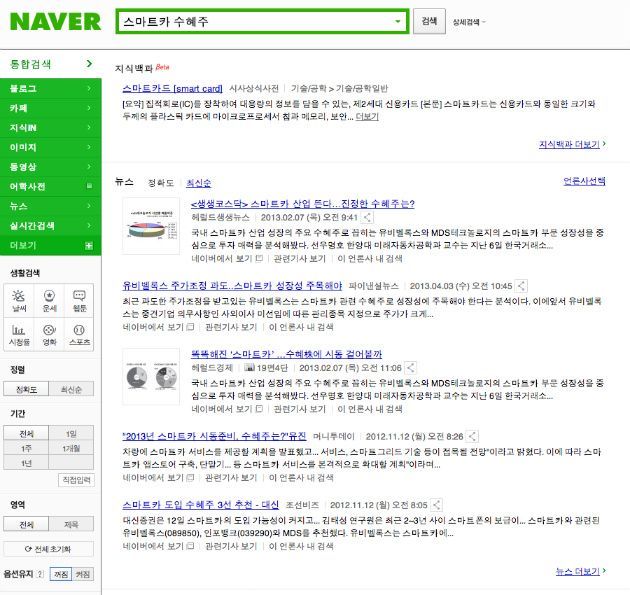The image size is (630, 595).
Task: Open the 운세 fortune icon
Action: (x=49, y=301)
